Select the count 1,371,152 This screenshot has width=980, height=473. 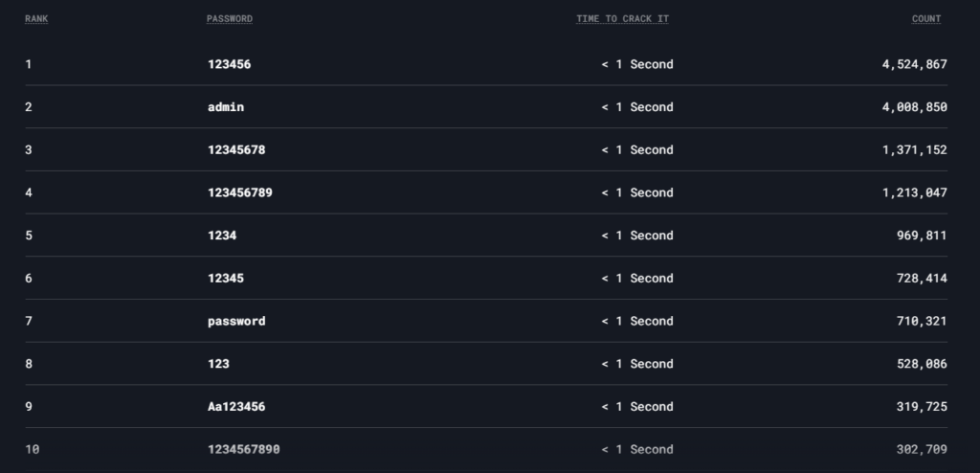(914, 149)
